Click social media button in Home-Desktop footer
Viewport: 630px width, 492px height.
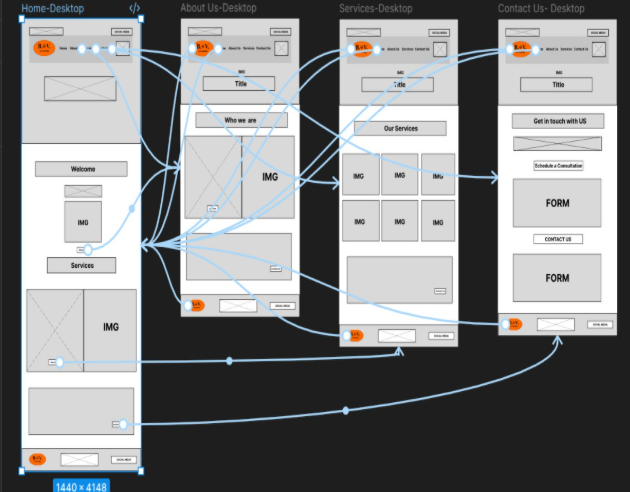[x=124, y=459]
